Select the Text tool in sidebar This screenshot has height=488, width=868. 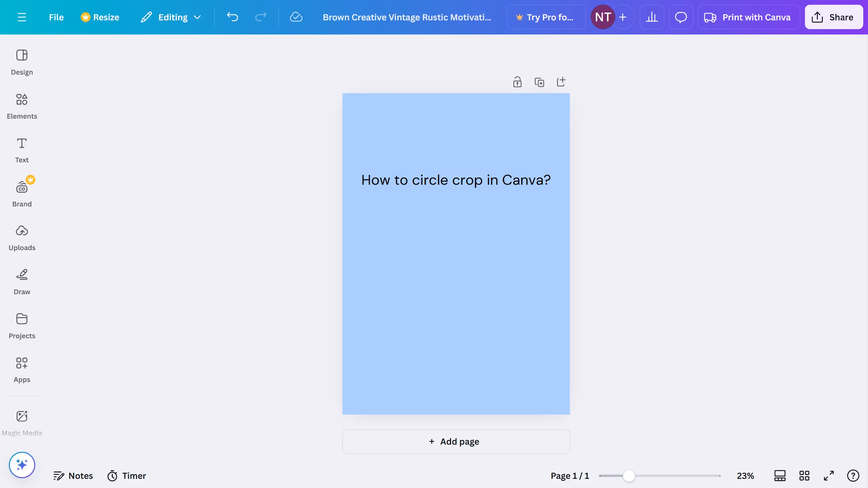[x=22, y=150]
